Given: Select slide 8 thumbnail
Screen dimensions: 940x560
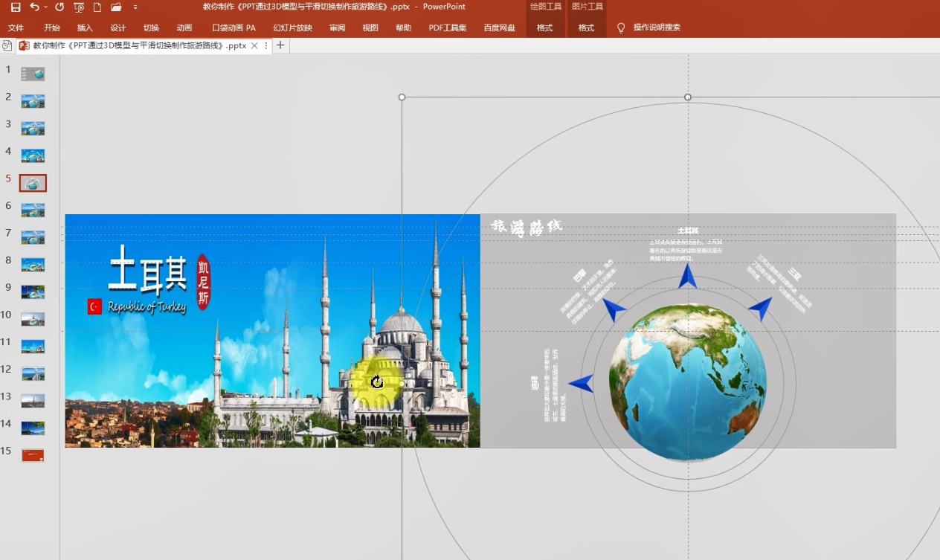Looking at the screenshot, I should click(x=33, y=265).
